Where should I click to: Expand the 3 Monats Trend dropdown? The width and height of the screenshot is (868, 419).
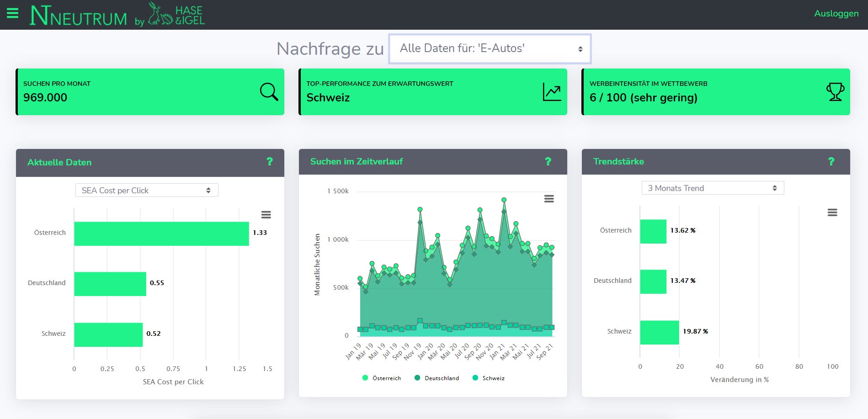point(713,188)
